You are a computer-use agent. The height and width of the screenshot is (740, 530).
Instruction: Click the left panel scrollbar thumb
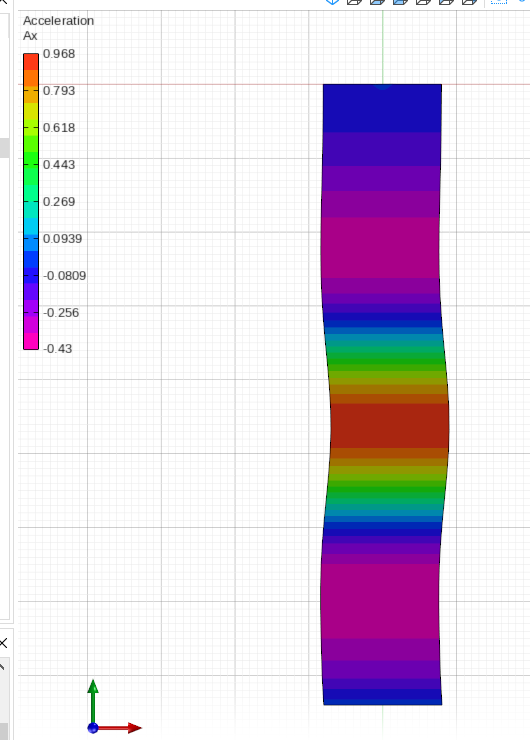tap(4, 148)
